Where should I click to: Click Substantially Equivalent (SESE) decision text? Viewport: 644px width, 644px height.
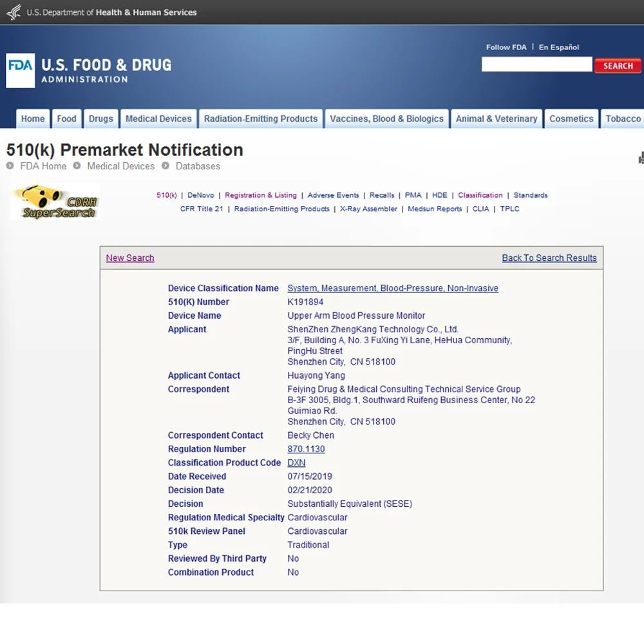350,504
